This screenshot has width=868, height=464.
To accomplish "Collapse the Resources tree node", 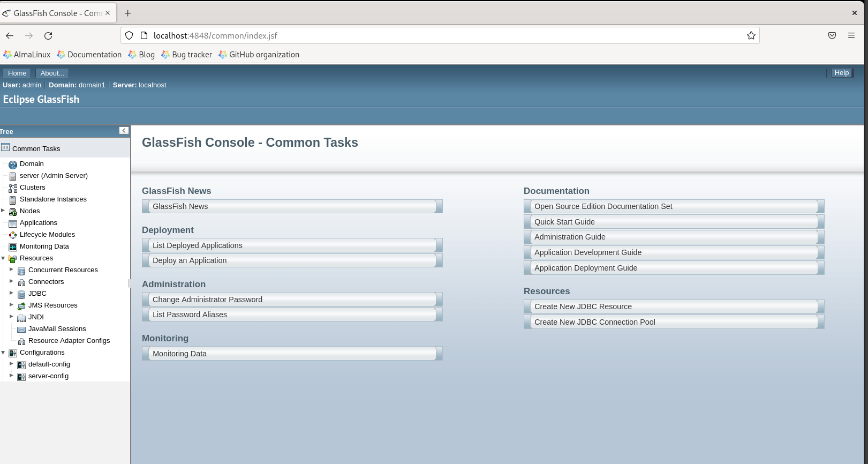I will click(3, 258).
